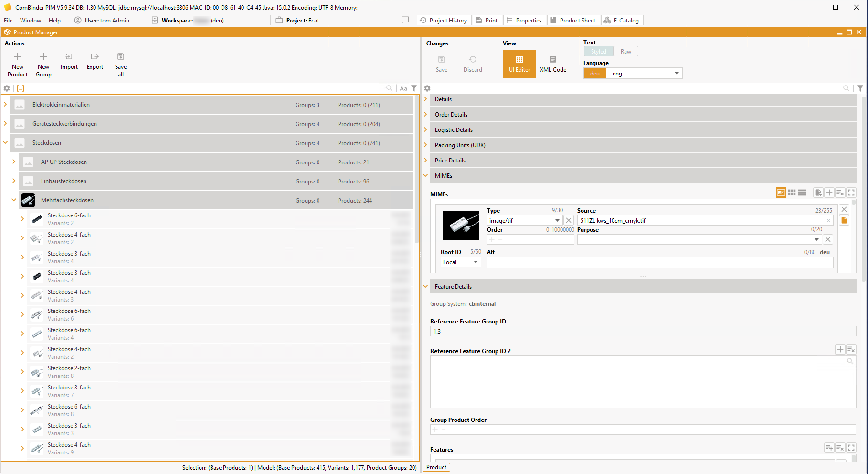Open the Window menu

pyautogui.click(x=31, y=21)
